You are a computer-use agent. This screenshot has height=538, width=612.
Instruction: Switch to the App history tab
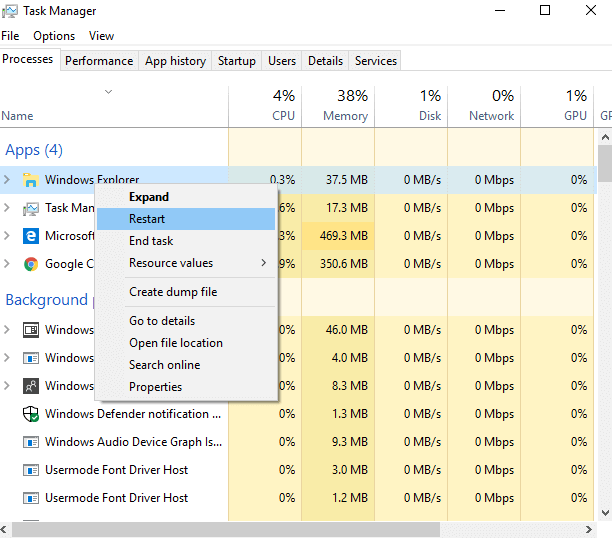(175, 61)
